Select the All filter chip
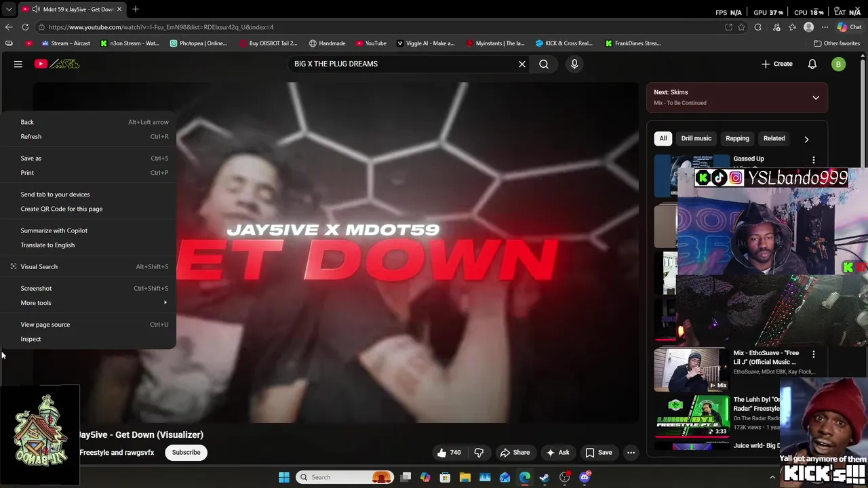The image size is (868, 488). [x=663, y=138]
